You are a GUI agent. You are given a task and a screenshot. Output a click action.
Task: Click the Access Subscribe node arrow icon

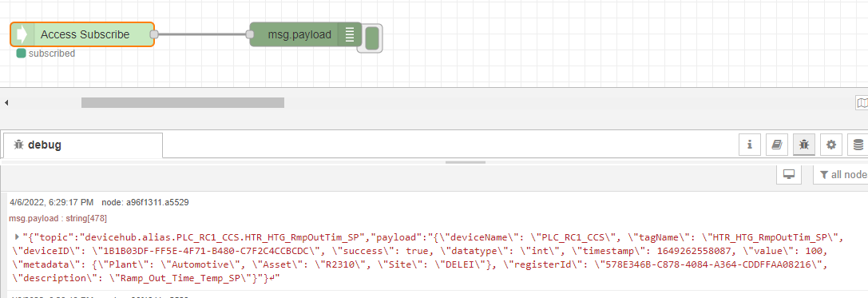click(22, 34)
